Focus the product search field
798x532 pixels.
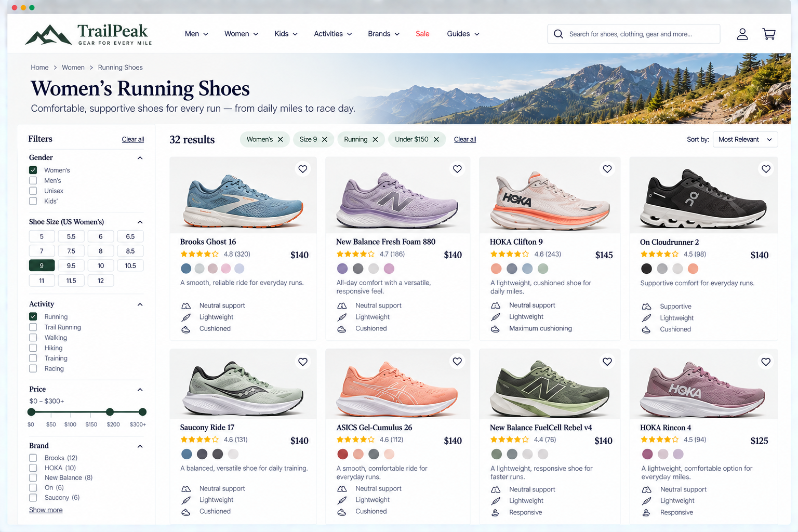pos(634,34)
